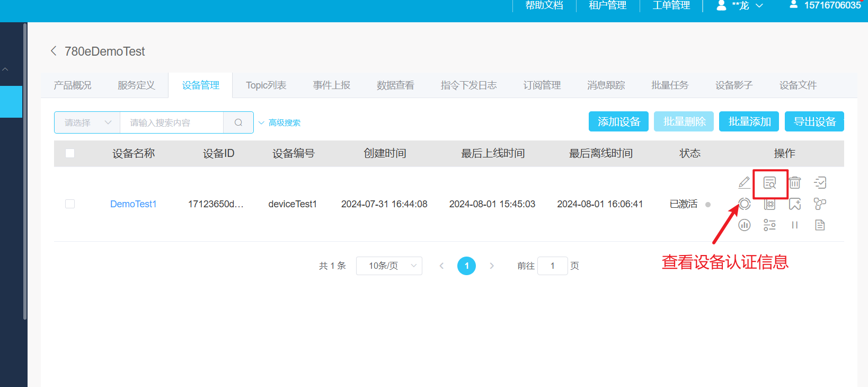Click the camera-like device icon in actions

(769, 204)
